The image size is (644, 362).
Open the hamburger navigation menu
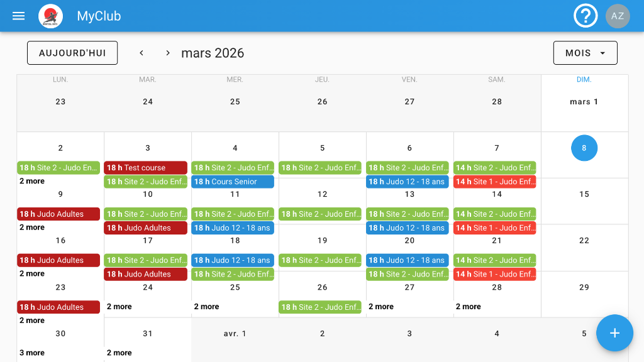(x=19, y=16)
